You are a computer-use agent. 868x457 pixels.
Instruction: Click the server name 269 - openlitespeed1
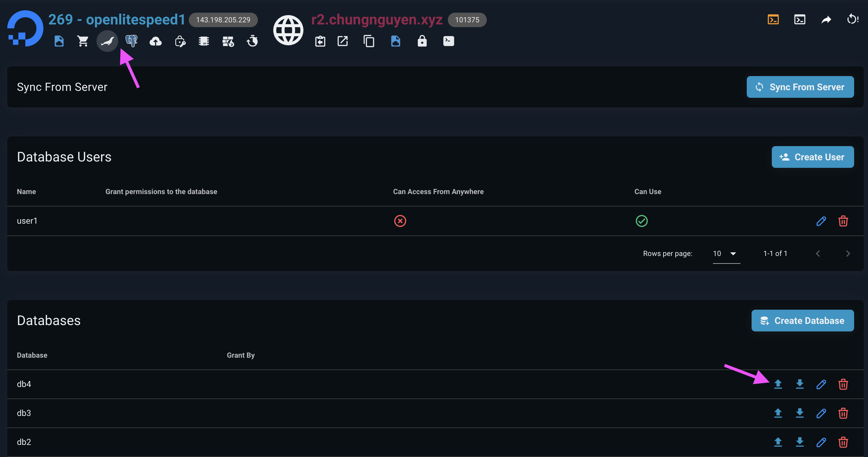point(117,19)
